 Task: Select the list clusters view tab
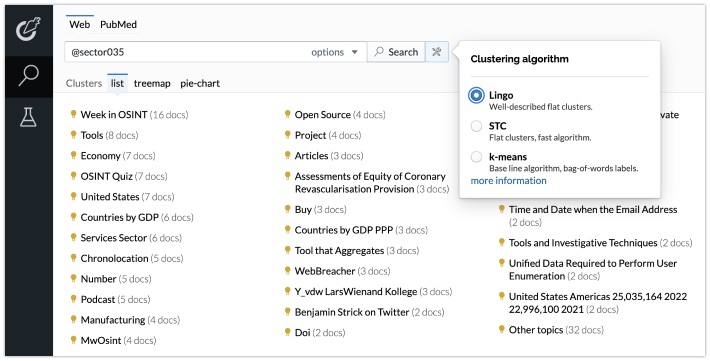coord(117,83)
